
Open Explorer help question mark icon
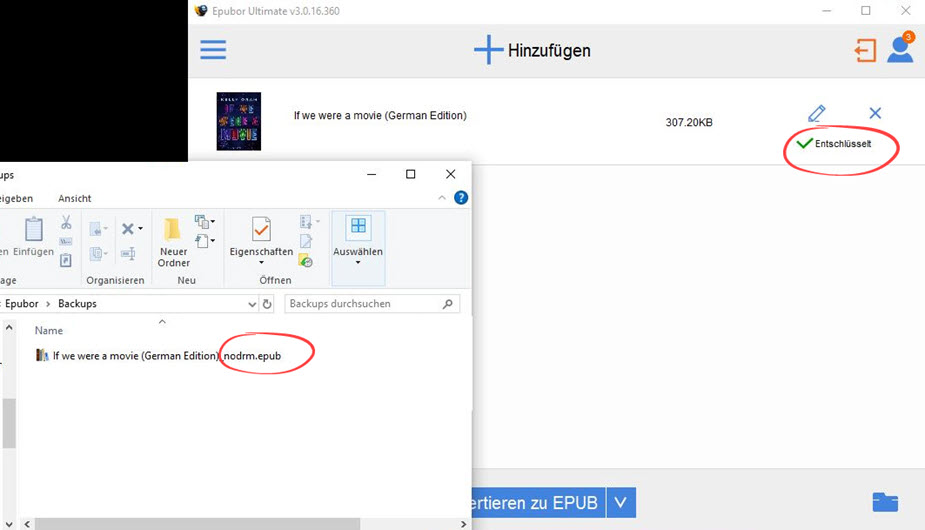pos(461,198)
